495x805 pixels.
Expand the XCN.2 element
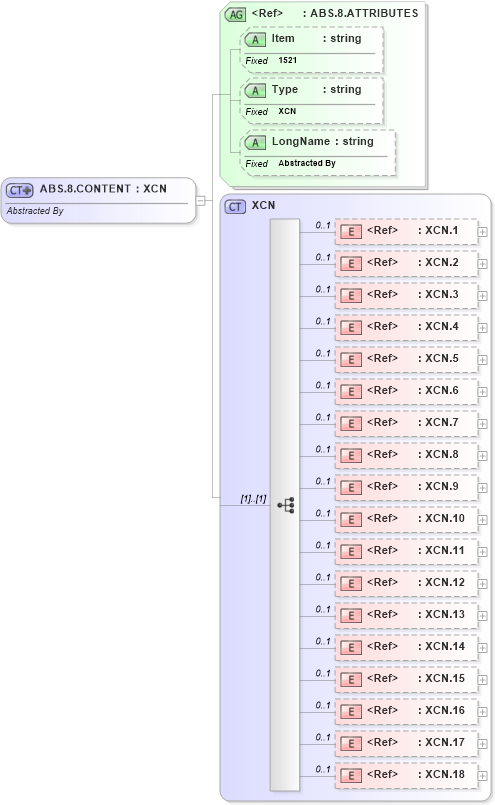click(482, 264)
